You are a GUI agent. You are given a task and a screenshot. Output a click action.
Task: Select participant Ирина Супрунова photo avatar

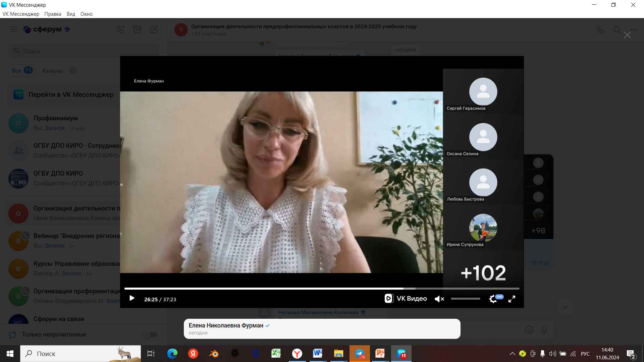point(483,228)
